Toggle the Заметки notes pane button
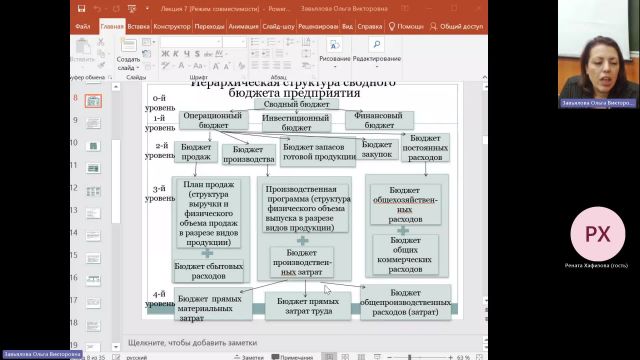 (x=249, y=357)
